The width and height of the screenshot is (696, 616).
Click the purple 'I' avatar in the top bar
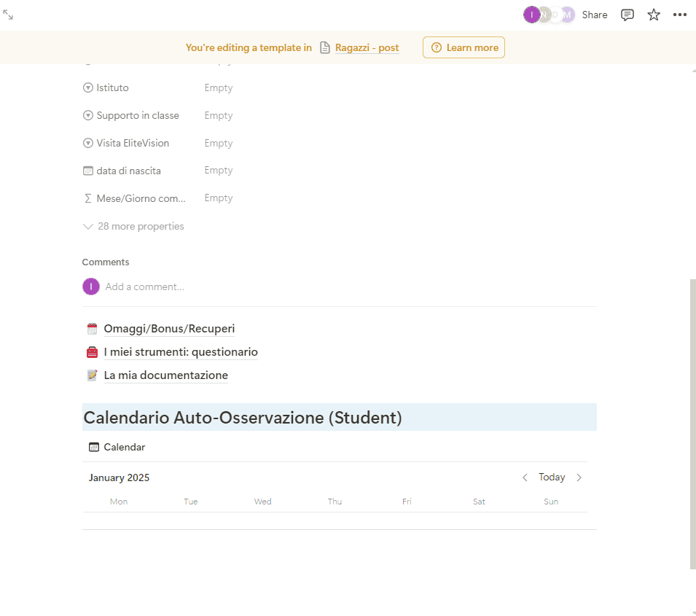click(532, 15)
